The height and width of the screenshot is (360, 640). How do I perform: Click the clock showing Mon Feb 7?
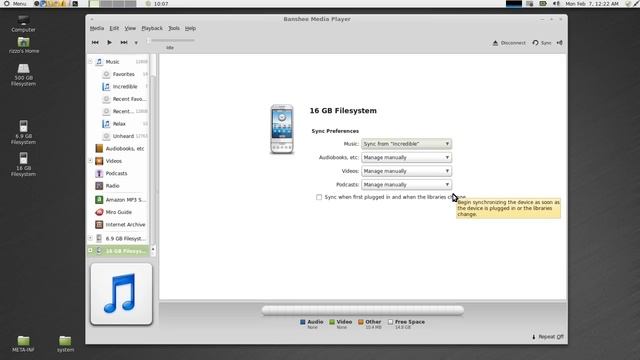[591, 3]
